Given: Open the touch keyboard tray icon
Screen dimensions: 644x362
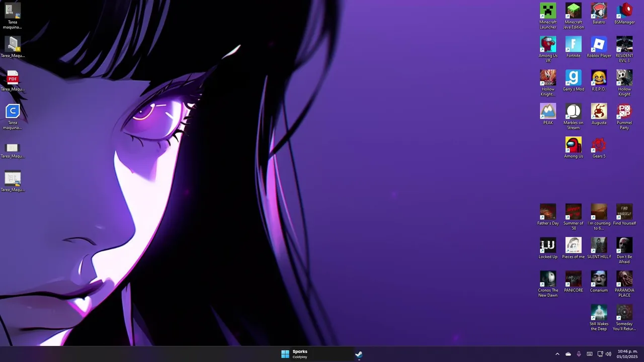Looking at the screenshot, I should (x=590, y=354).
